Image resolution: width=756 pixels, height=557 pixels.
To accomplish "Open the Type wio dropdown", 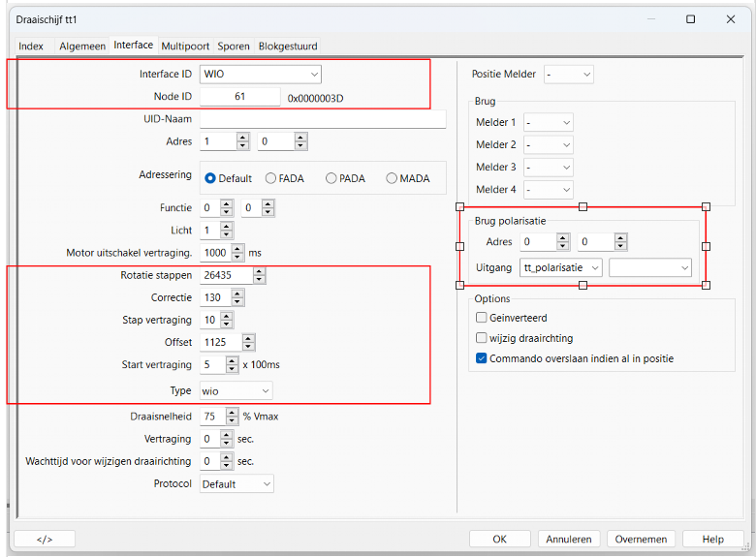I will [x=236, y=390].
